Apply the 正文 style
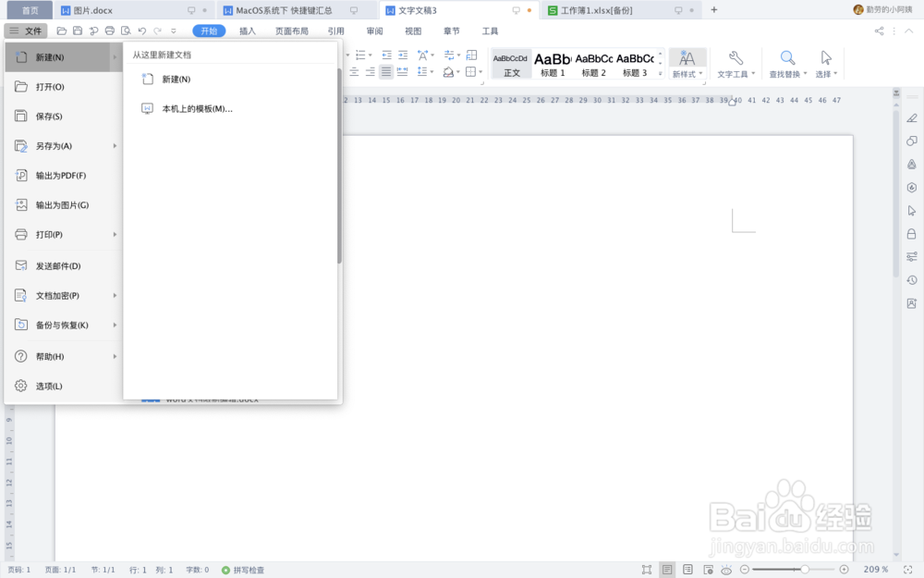The image size is (924, 578). point(511,64)
